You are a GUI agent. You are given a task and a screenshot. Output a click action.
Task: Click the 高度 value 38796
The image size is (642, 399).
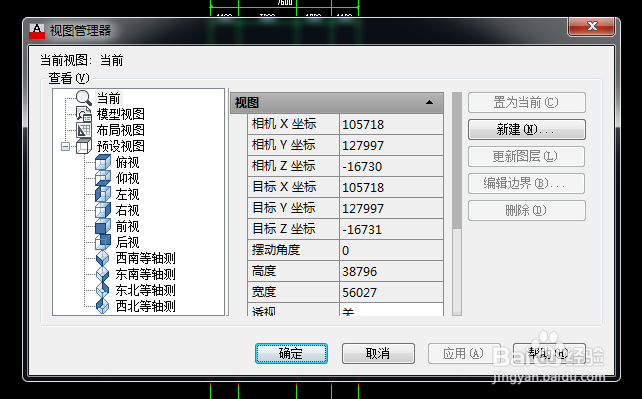[x=391, y=271]
